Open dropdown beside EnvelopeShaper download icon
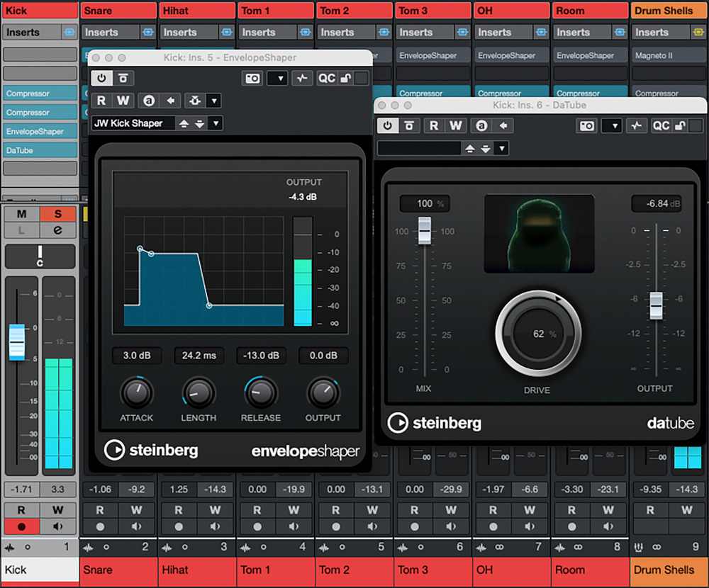709x588 pixels. click(x=214, y=101)
